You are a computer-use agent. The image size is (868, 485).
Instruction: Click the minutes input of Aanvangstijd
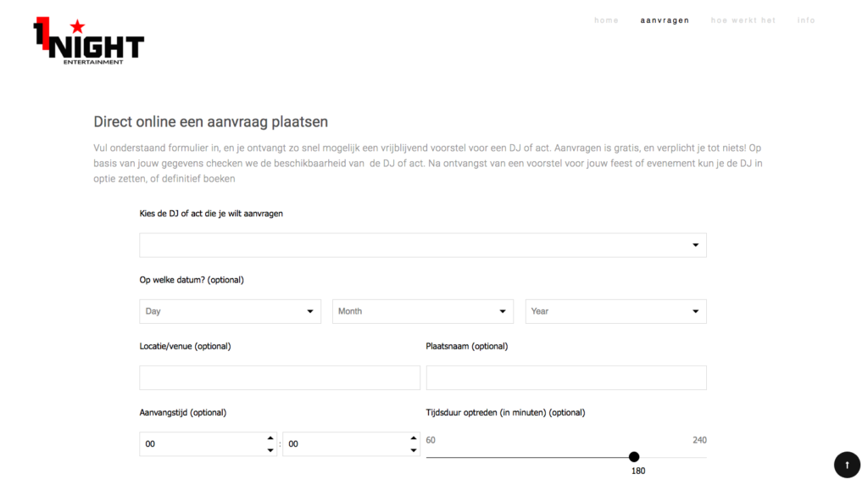pos(346,444)
